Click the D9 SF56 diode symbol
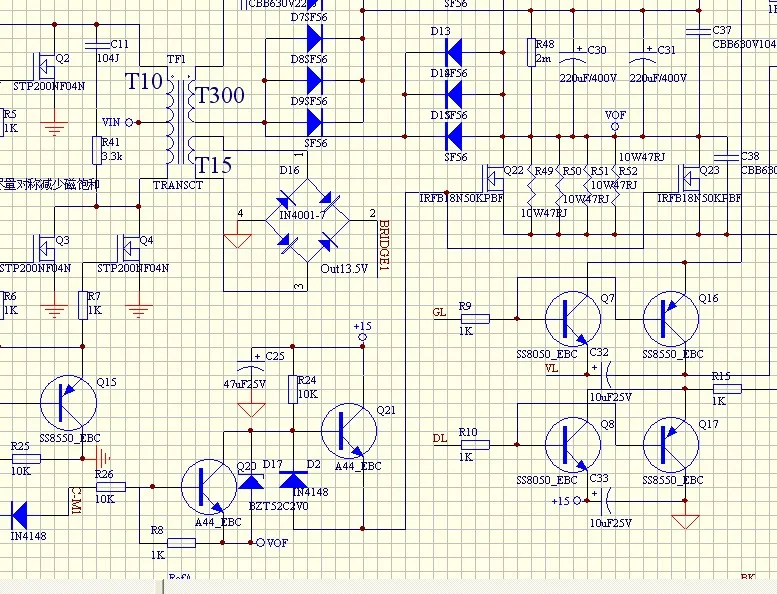This screenshot has width=777, height=594. 315,122
